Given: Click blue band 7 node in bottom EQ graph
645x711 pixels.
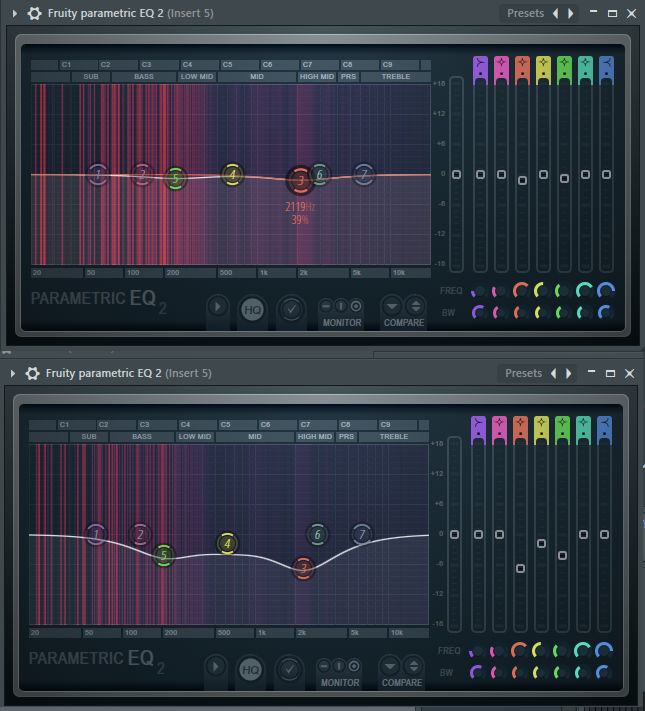Looking at the screenshot, I should pos(362,535).
